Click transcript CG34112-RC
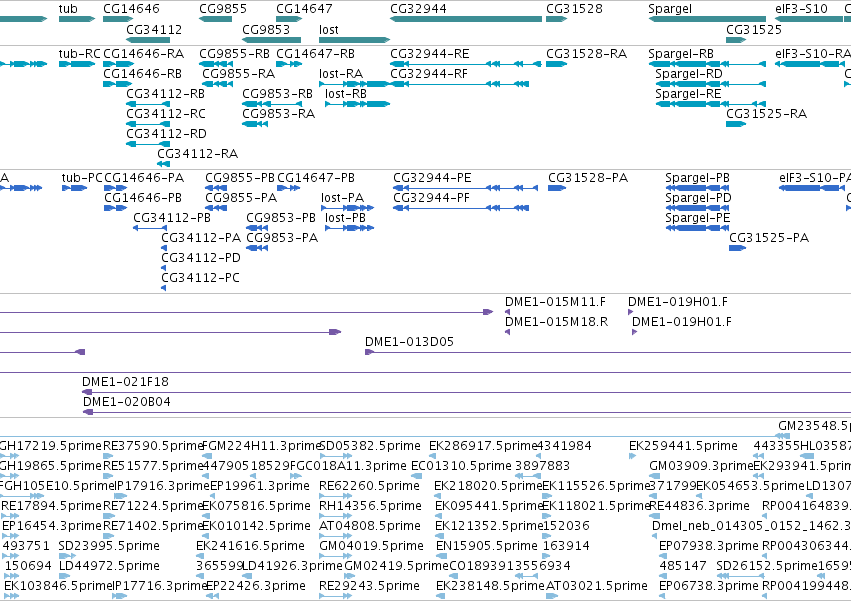The width and height of the screenshot is (851, 601). tap(166, 114)
